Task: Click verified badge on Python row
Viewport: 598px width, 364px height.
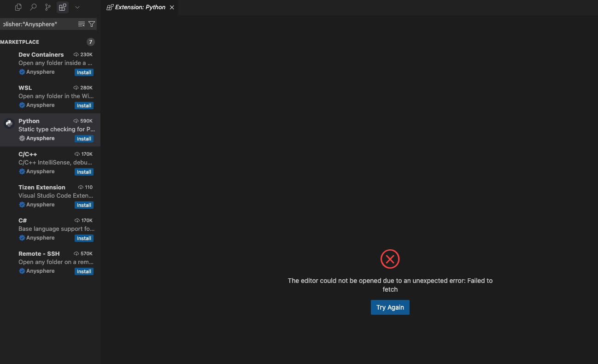Action: click(22, 138)
